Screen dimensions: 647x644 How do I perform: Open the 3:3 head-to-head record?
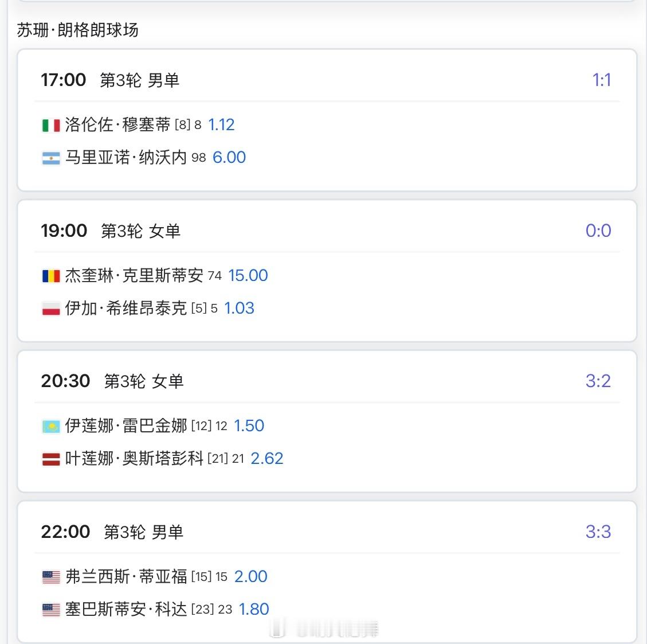(598, 532)
